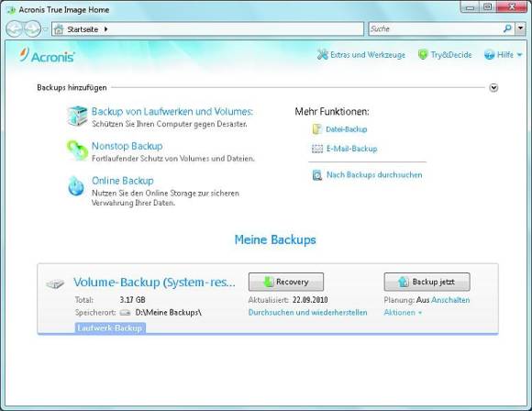This screenshot has width=532, height=411.
Task: Click 'Fortlaufender Schutz von Volumes' description
Action: (173, 159)
